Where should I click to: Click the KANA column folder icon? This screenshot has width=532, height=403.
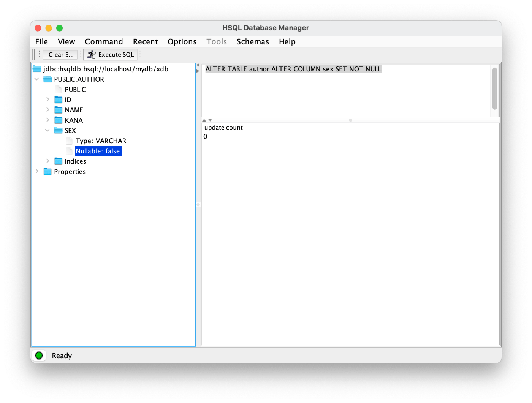[x=58, y=120]
